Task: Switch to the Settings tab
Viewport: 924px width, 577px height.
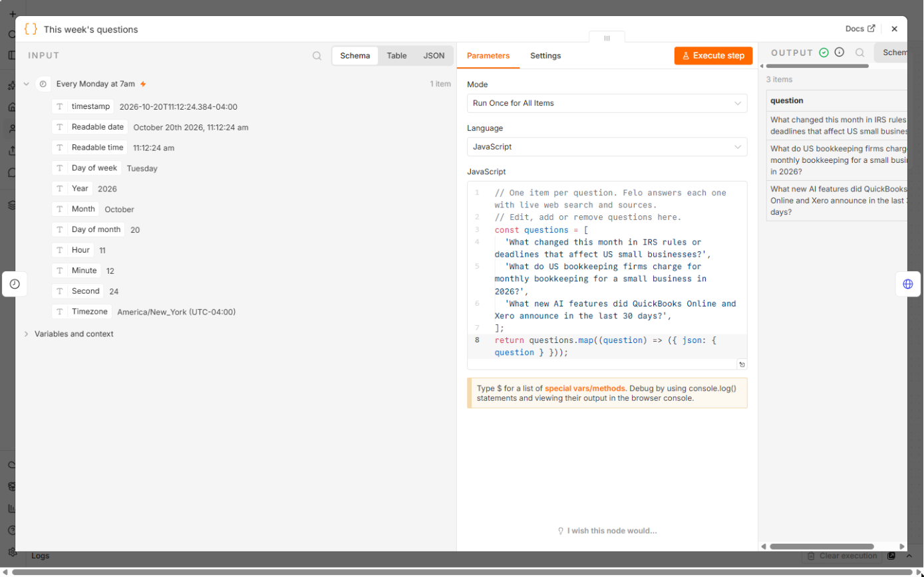Action: click(x=545, y=56)
